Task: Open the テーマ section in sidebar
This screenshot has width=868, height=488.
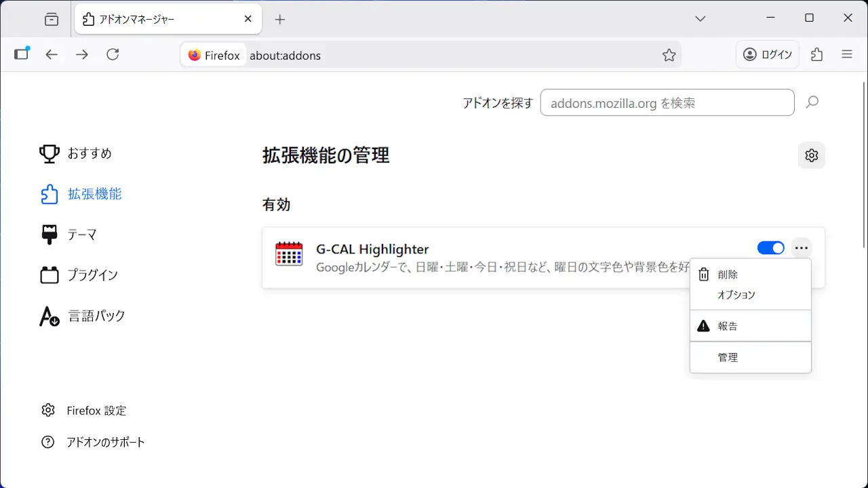Action: [81, 235]
